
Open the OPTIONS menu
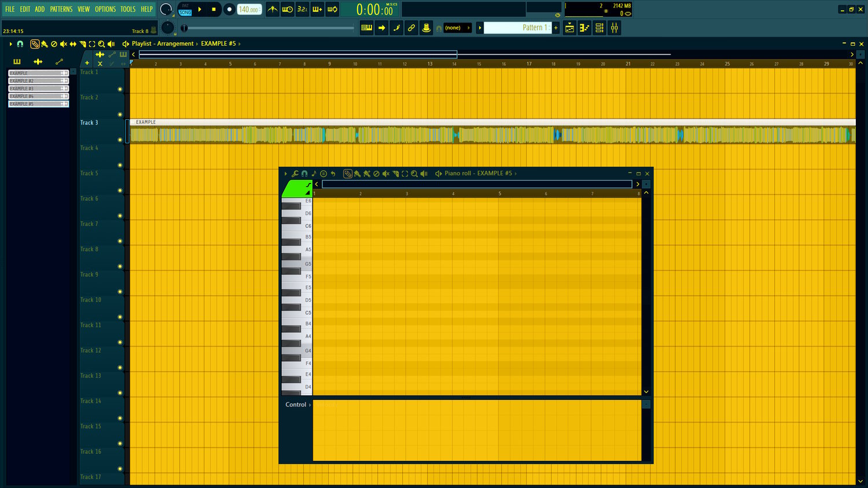click(x=105, y=9)
